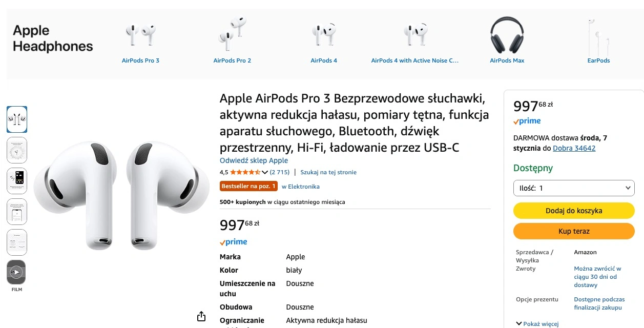Click AirPods 4 with Active Noise Cancellation icon
Viewport: 644px width, 328px height.
(415, 35)
